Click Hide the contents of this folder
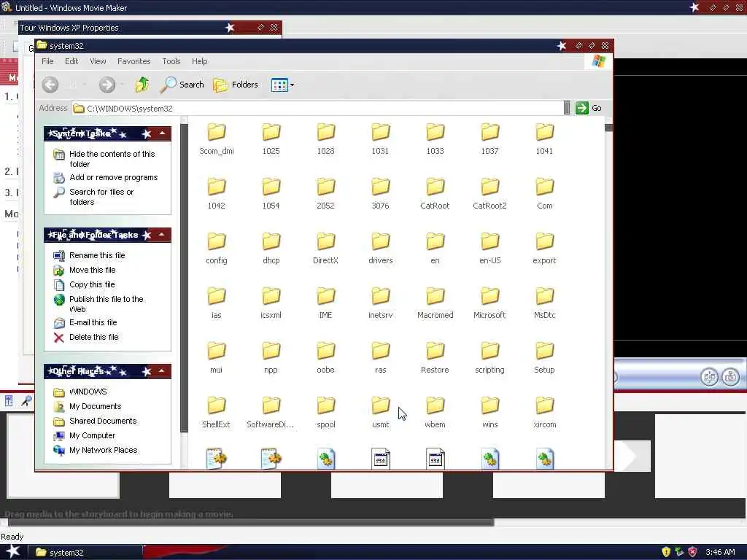 click(x=112, y=159)
